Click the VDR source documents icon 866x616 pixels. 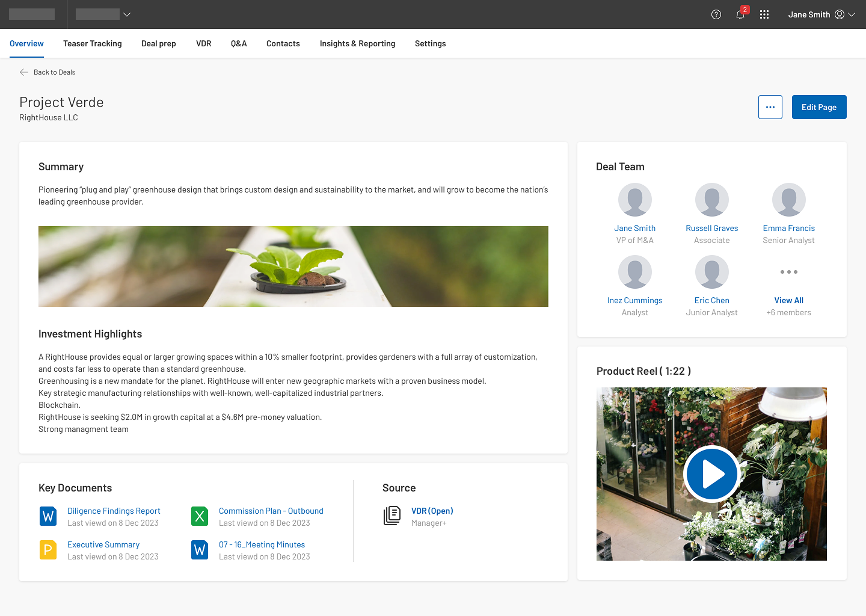(x=392, y=516)
